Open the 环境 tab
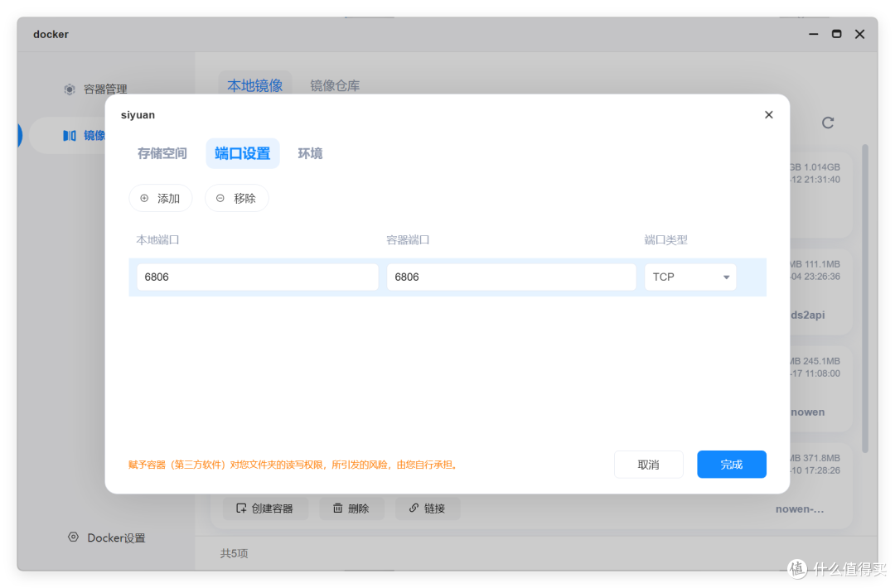Image resolution: width=895 pixels, height=588 pixels. click(x=310, y=153)
